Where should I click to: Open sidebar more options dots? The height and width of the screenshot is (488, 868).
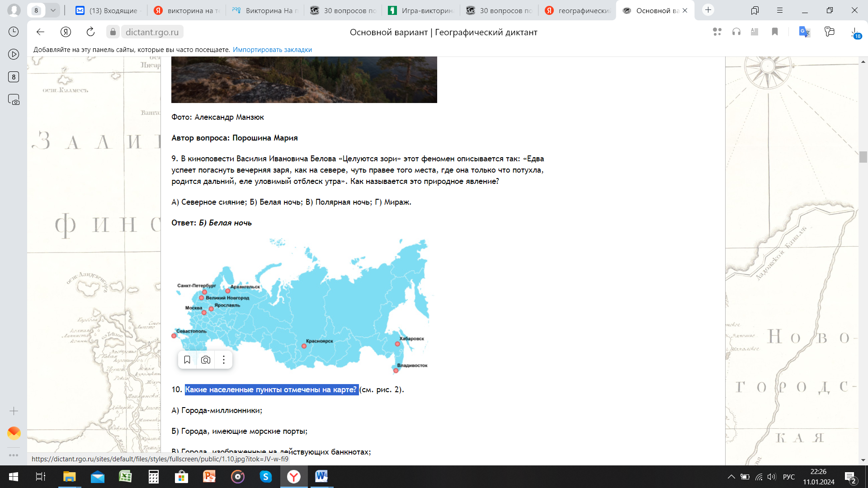click(x=14, y=455)
